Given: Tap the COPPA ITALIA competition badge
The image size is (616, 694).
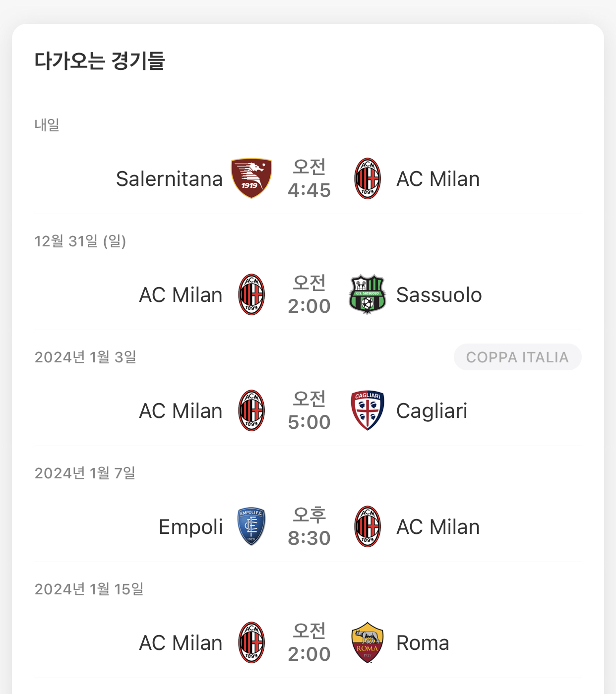Looking at the screenshot, I should (x=517, y=357).
